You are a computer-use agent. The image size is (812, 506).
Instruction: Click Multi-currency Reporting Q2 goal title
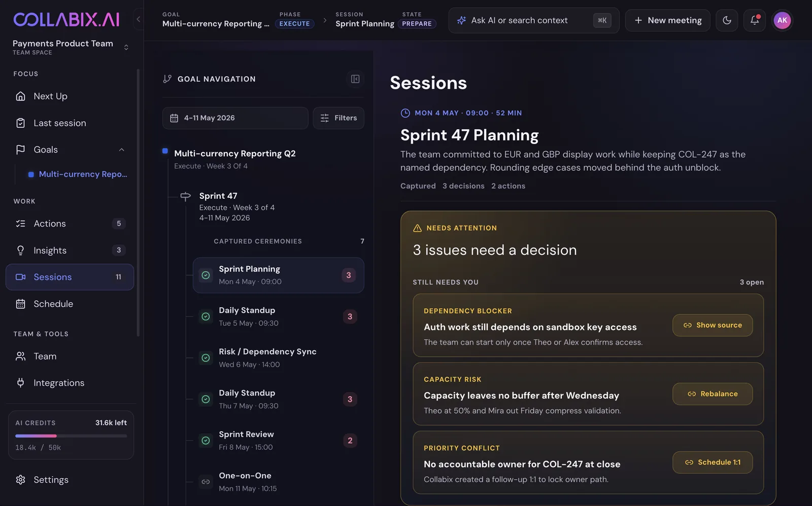235,154
